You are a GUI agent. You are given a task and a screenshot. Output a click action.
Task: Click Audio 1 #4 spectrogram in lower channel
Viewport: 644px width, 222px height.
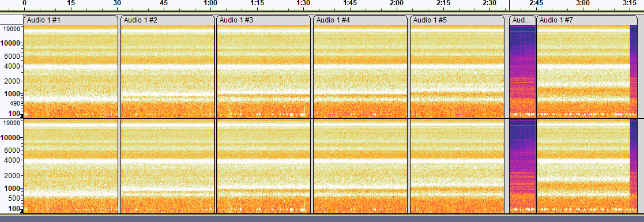click(x=360, y=166)
